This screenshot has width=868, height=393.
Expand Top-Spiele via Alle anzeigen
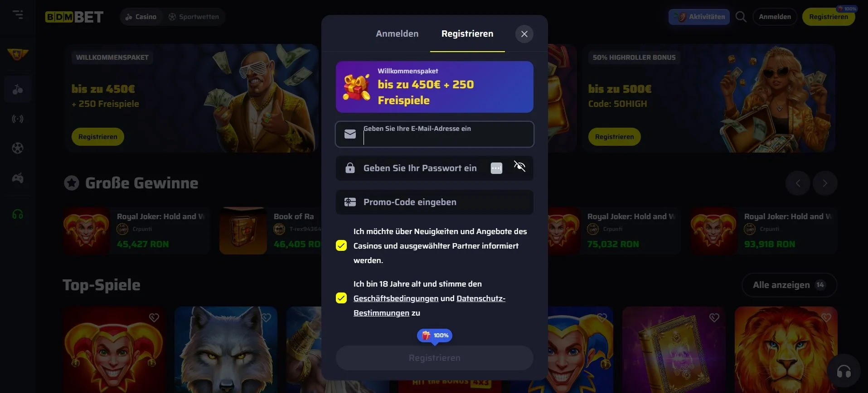tap(789, 285)
